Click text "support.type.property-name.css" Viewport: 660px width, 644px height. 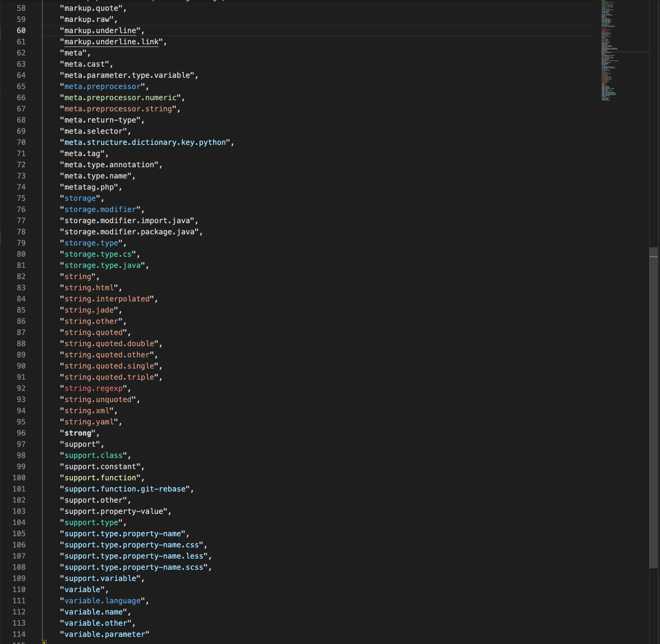132,545
